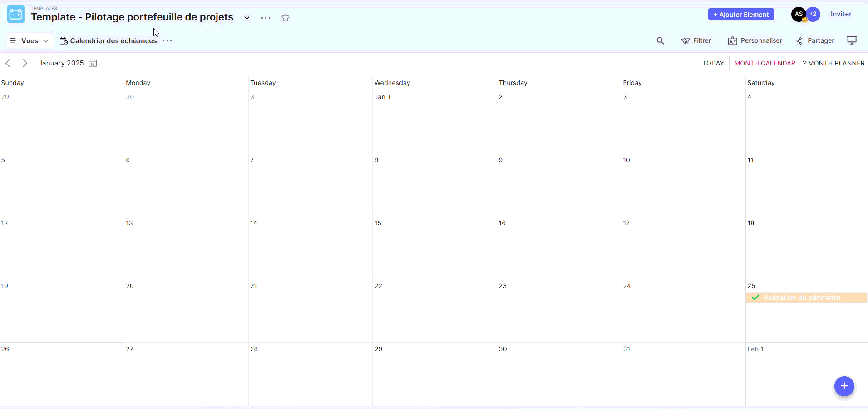Click the star icon to favorite the template

point(285,18)
